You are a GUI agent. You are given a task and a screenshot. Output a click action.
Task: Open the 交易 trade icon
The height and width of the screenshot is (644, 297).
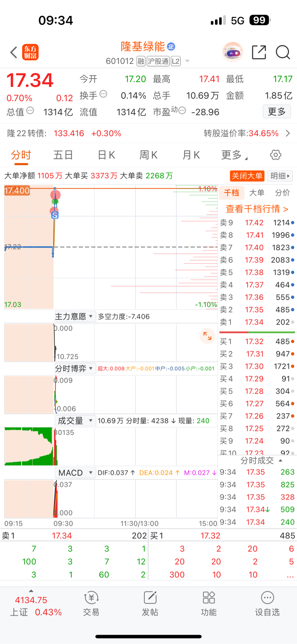click(91, 603)
